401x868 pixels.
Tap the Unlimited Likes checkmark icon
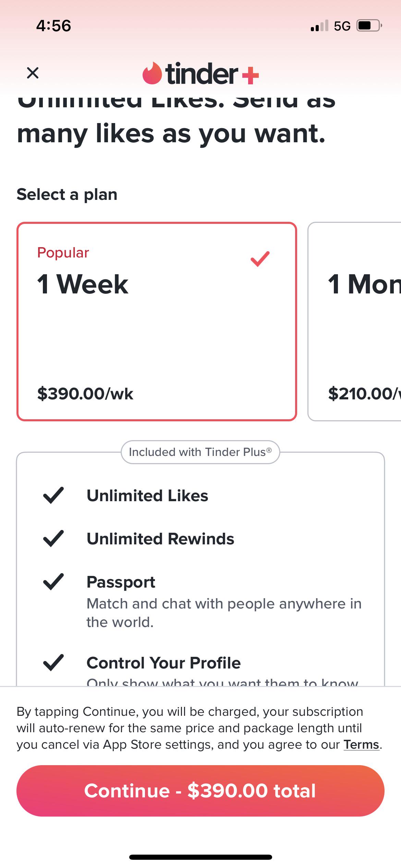(53, 495)
